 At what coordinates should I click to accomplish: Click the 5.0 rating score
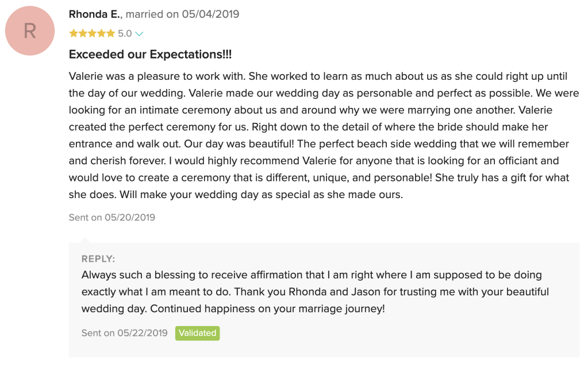125,34
